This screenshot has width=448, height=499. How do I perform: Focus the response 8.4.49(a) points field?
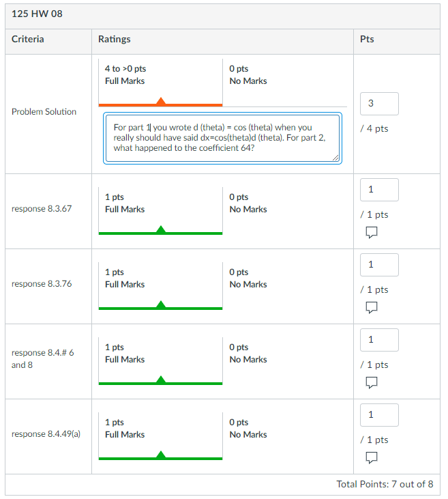[378, 415]
